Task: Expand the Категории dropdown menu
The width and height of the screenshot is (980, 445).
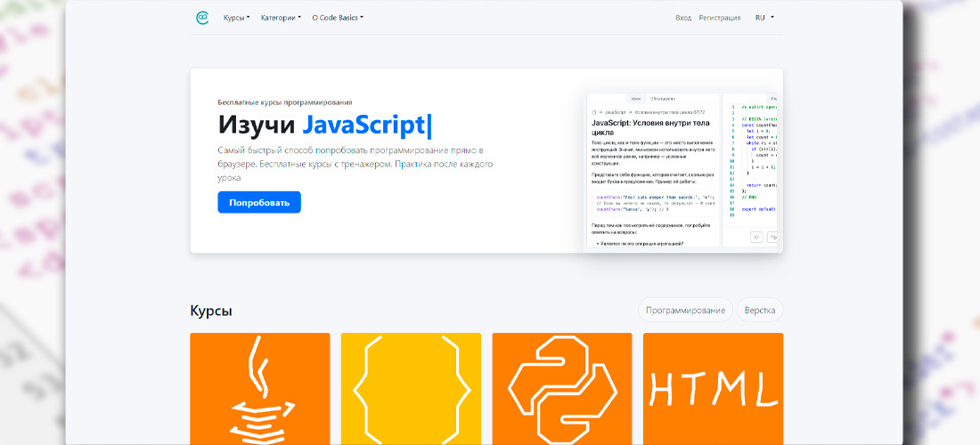Action: coord(281,18)
